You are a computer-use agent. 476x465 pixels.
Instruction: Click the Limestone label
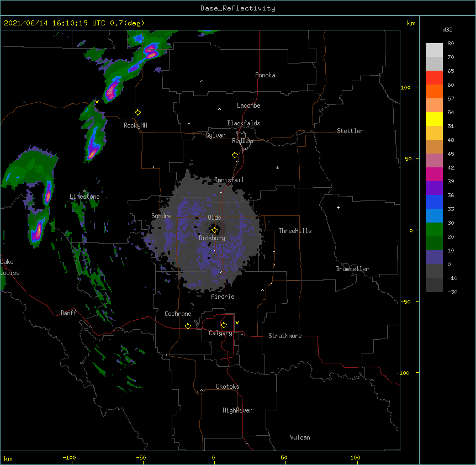coord(84,197)
